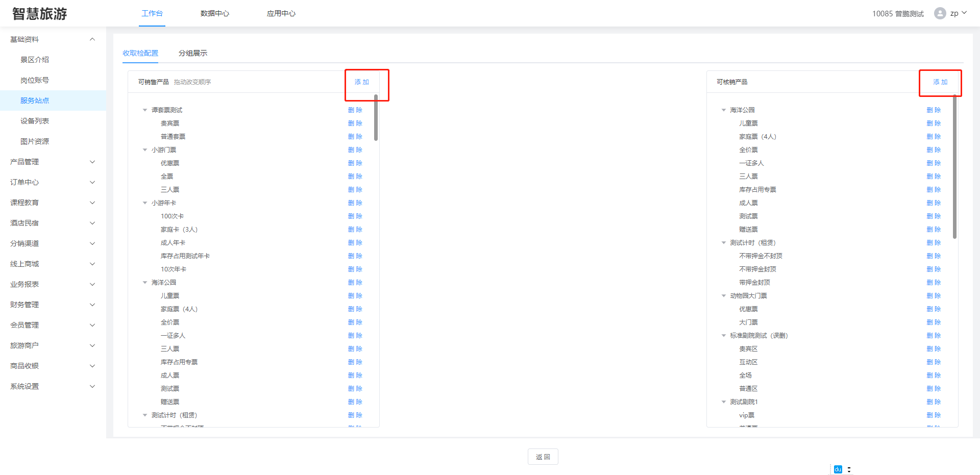Expand the 产品管理 sidebar menu

point(92,162)
